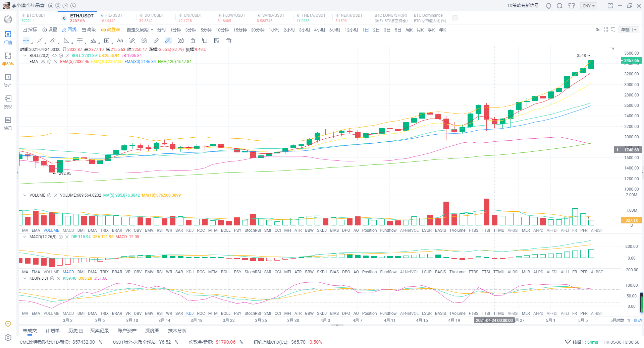Select the horizontal lines drawing tool
Image resolution: width=644 pixels, height=348 pixels.
click(80, 41)
